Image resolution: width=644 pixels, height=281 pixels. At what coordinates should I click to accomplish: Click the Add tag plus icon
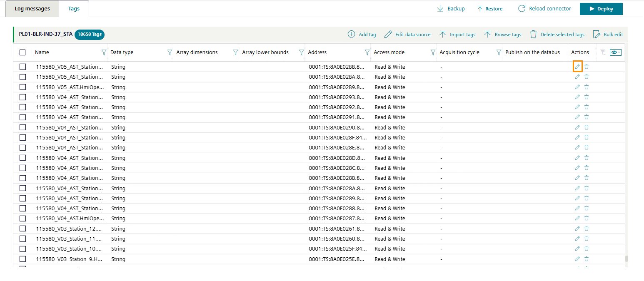click(352, 35)
